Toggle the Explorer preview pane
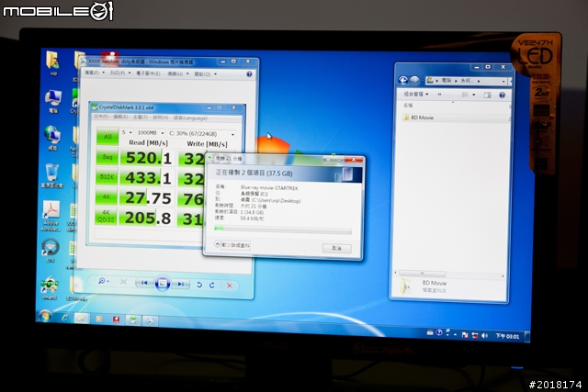Viewport: 588px width, 392px height. [487, 95]
